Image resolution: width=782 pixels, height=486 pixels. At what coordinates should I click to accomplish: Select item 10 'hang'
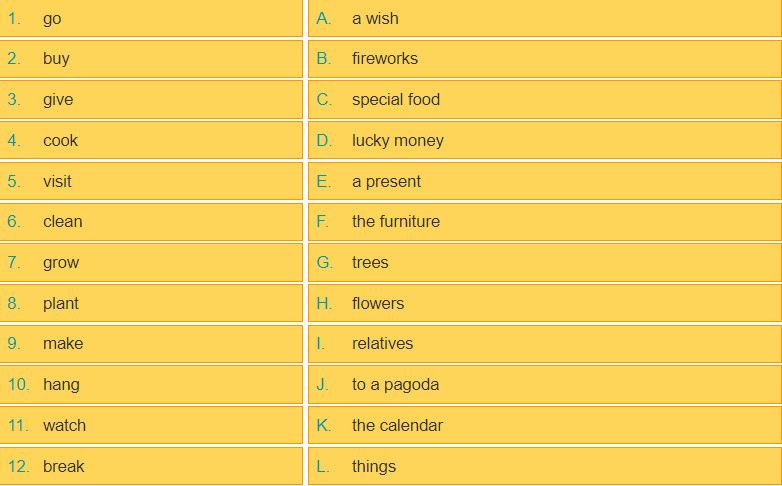click(x=151, y=385)
